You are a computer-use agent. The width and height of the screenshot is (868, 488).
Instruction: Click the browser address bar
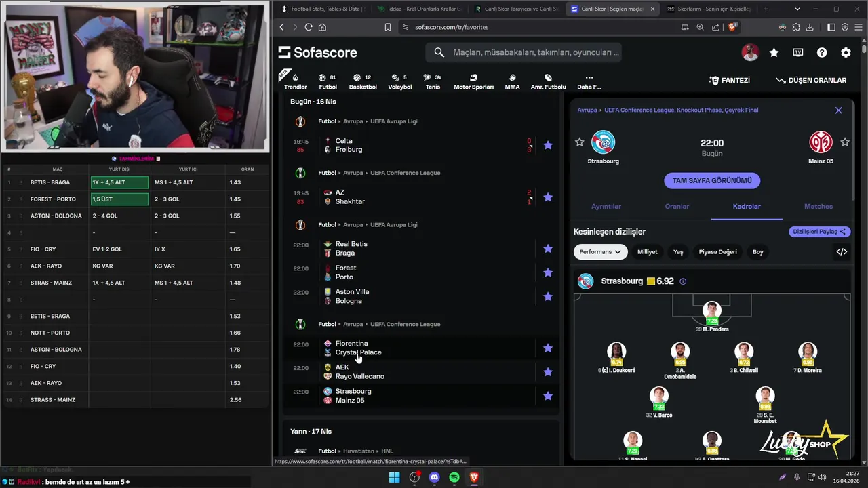click(x=536, y=27)
